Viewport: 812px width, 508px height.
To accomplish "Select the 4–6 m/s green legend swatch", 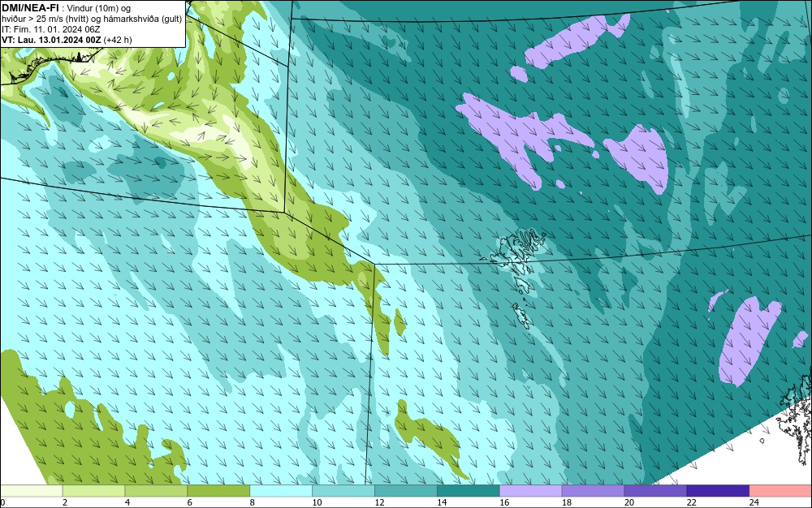I will coord(156,490).
